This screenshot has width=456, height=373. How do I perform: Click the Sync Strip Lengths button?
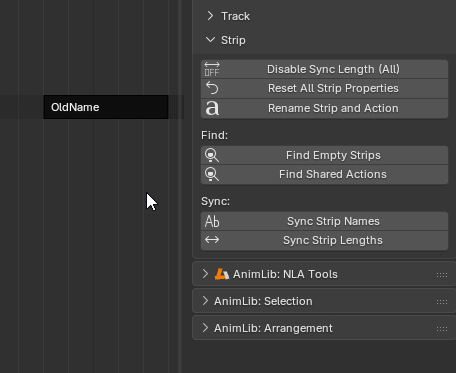click(x=324, y=240)
